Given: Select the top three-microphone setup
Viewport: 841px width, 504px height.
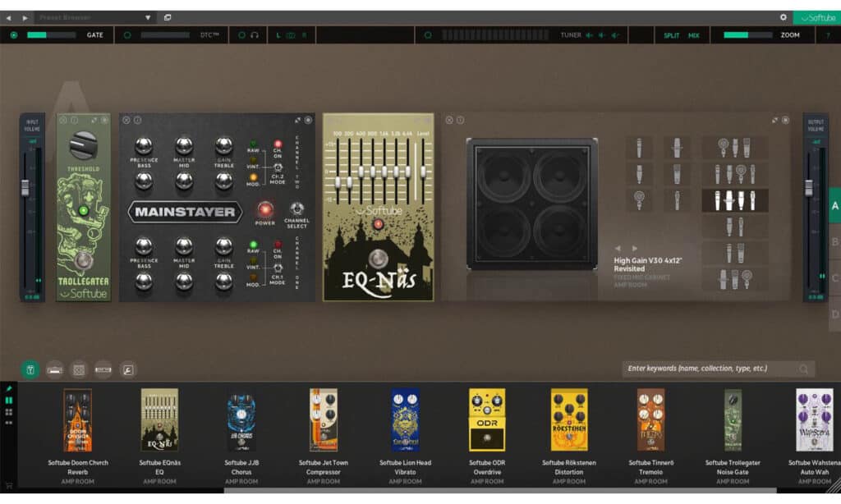Looking at the screenshot, I should tap(735, 148).
